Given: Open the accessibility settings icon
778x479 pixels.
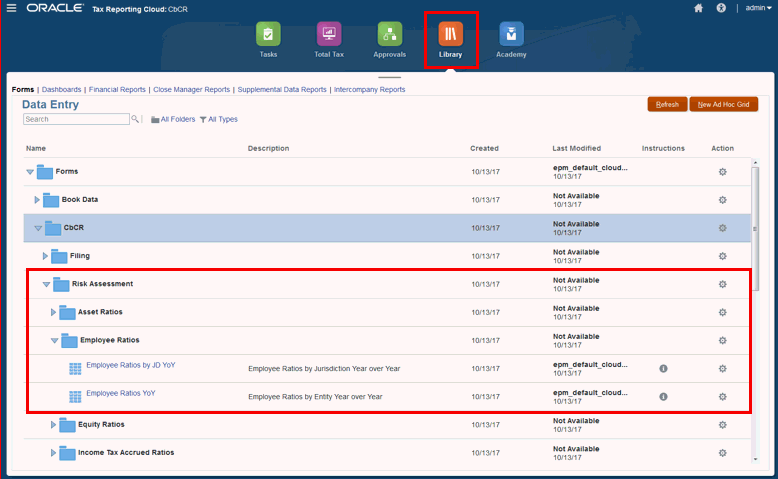Looking at the screenshot, I should click(721, 8).
